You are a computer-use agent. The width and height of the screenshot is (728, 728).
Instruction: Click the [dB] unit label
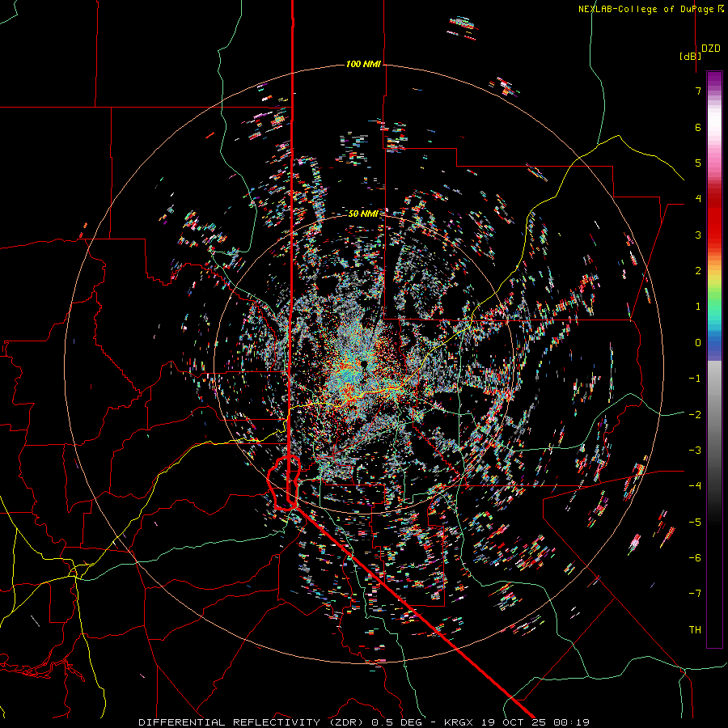click(x=691, y=56)
